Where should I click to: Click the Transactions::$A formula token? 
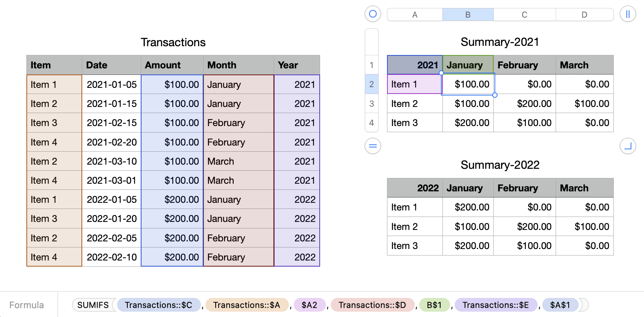coord(247,305)
